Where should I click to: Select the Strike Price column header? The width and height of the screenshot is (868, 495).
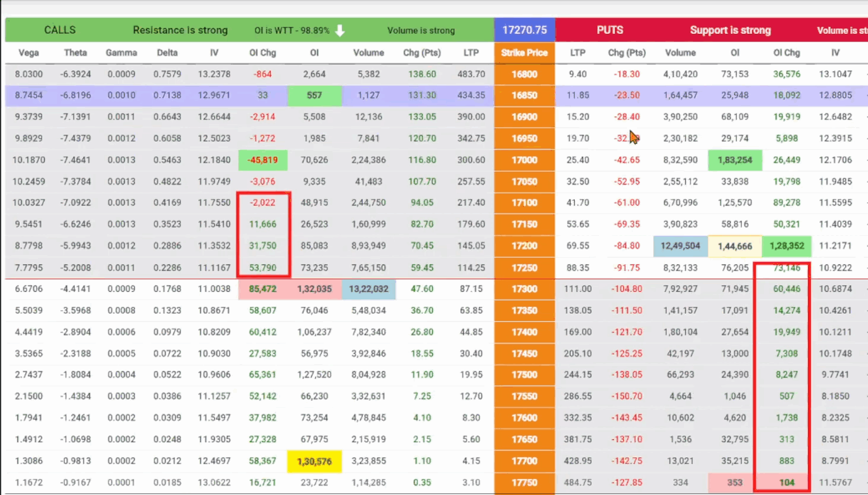pyautogui.click(x=524, y=52)
